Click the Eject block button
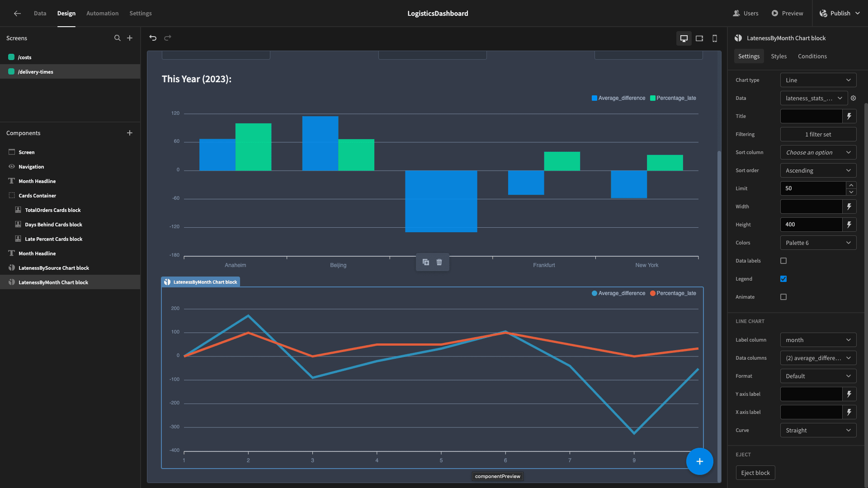 (755, 473)
